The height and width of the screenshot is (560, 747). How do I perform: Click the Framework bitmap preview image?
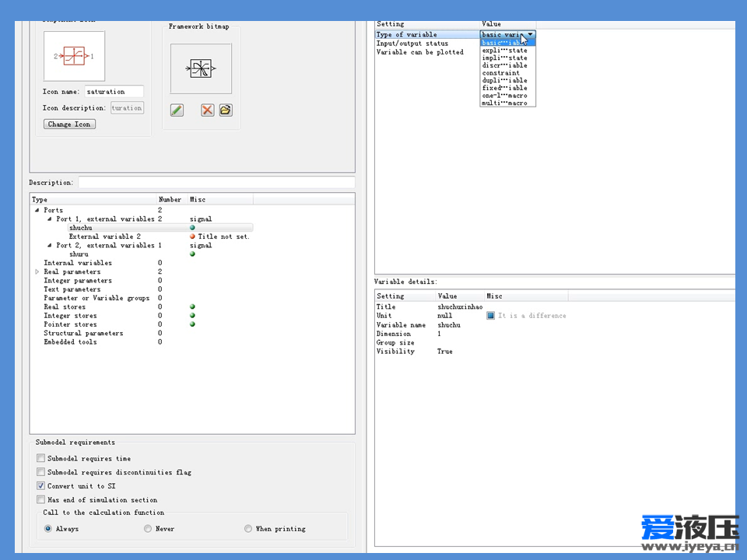[201, 69]
